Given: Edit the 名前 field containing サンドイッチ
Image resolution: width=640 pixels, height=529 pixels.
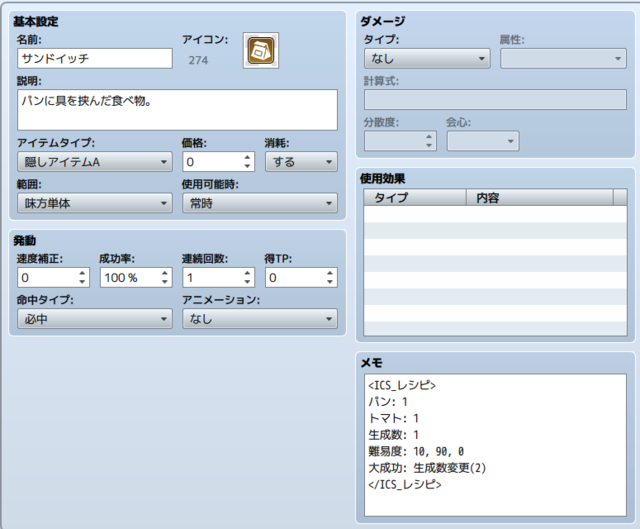Looking at the screenshot, I should [95, 58].
